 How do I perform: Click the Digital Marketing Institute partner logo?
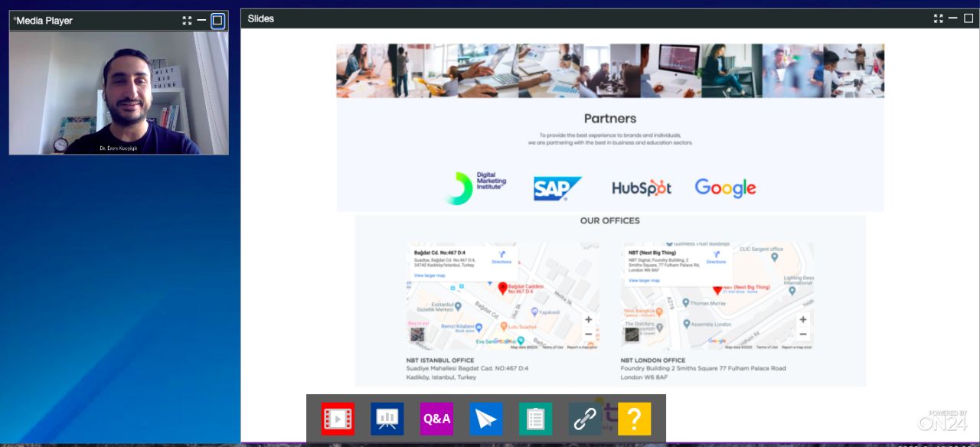pos(474,188)
